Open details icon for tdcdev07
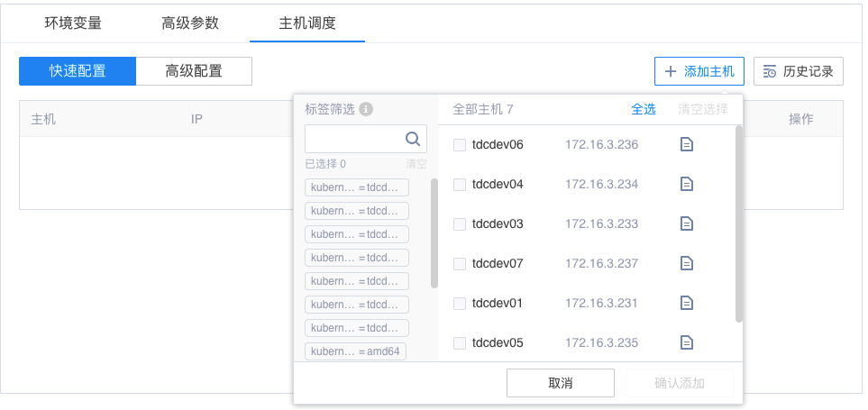Viewport: 868px width, 410px height. pos(687,263)
